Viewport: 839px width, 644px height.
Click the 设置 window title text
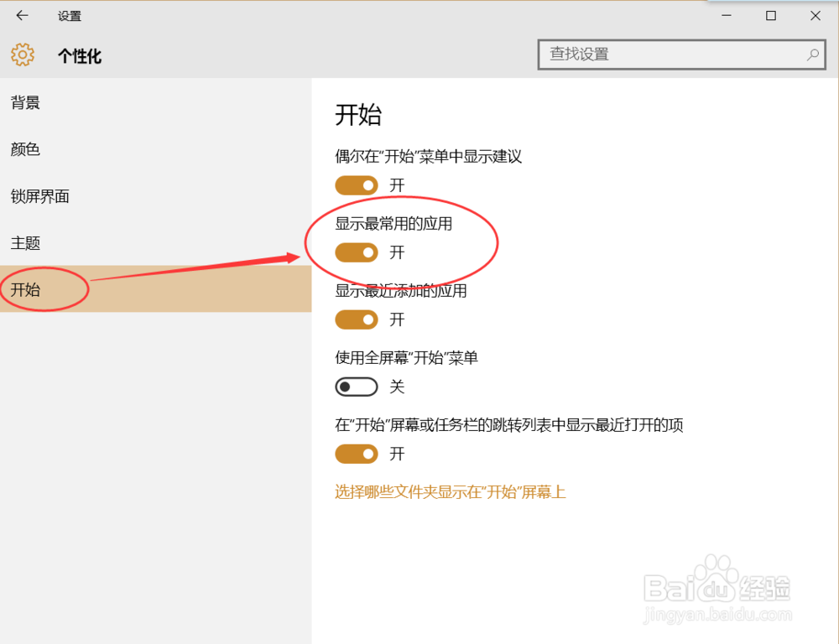pyautogui.click(x=70, y=16)
